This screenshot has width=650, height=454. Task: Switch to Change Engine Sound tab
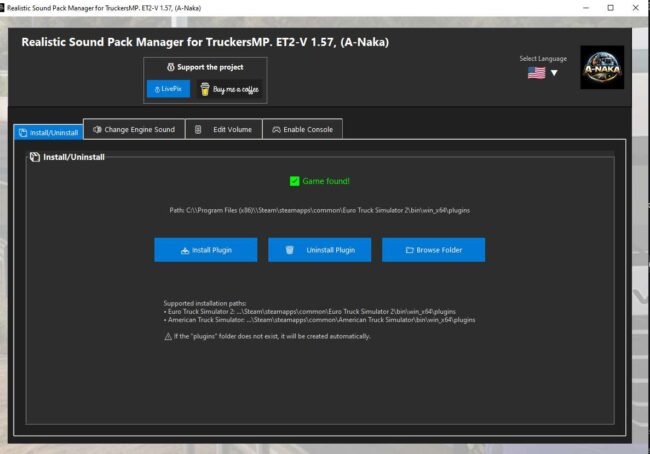[134, 129]
